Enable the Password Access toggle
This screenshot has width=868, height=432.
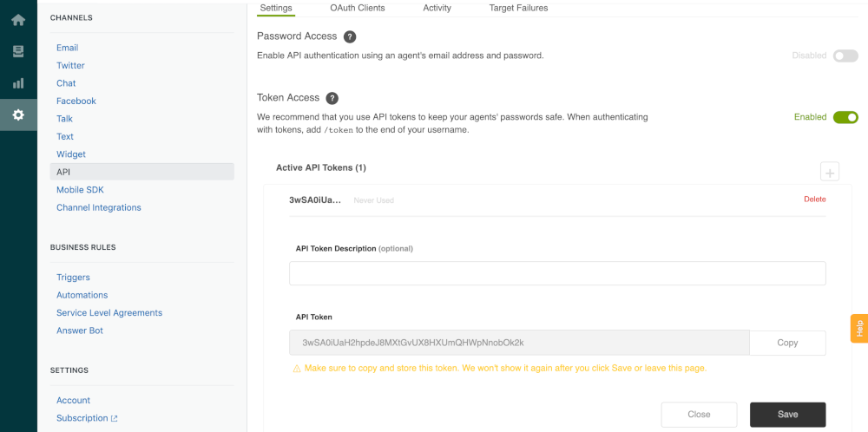(x=845, y=56)
